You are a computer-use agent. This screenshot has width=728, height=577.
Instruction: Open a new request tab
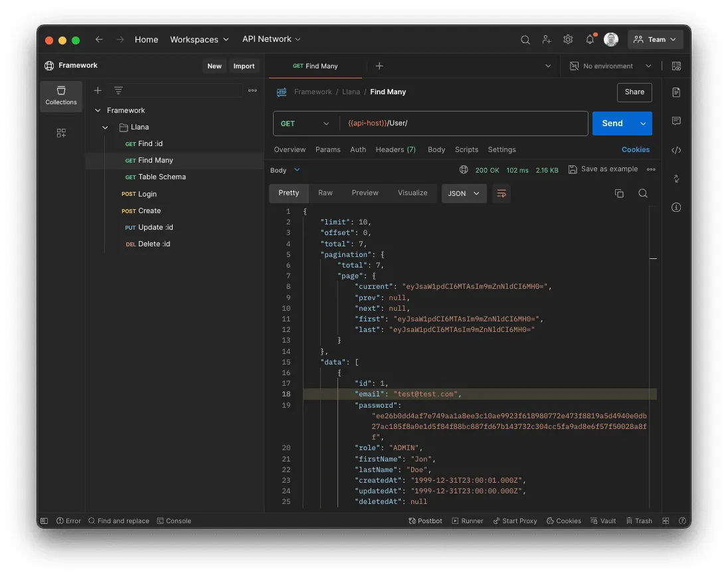point(379,66)
